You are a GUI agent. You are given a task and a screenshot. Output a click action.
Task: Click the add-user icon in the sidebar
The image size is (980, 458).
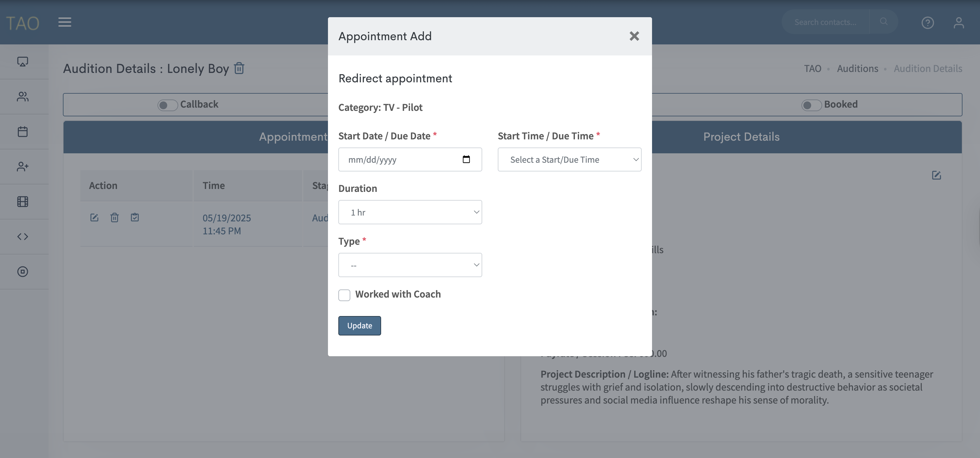tap(23, 167)
